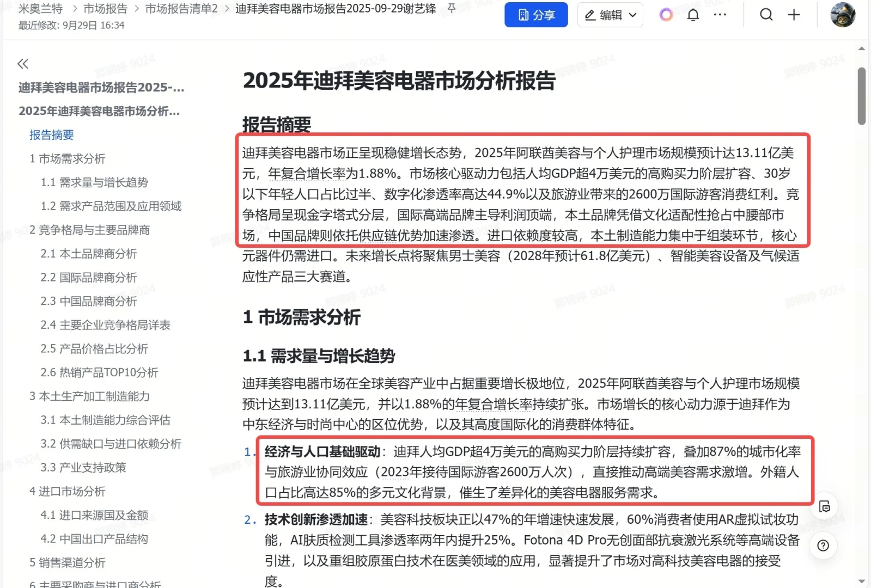871x588 pixels.
Task: Collapse the outline sidebar with double-chevron icon
Action: tap(23, 64)
